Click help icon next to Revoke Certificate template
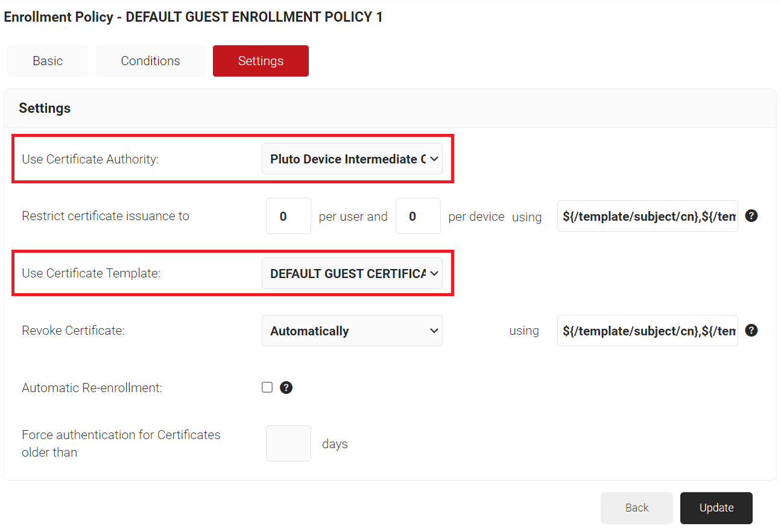This screenshot has height=532, width=781. (x=751, y=331)
